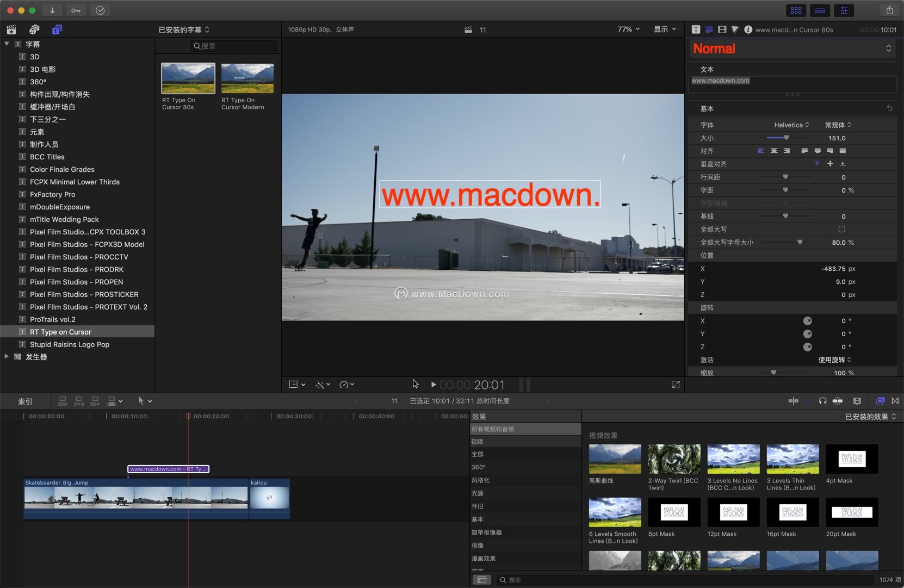Open the rotation animate dropdown
The height and width of the screenshot is (588, 904).
(835, 360)
